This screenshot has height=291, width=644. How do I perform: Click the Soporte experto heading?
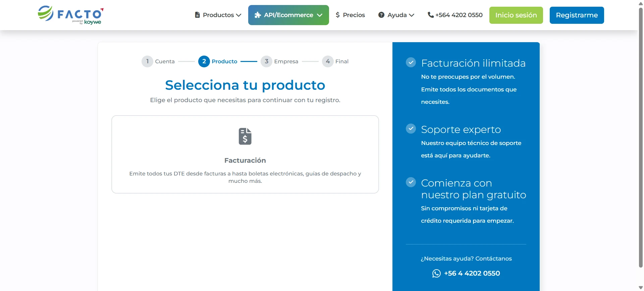point(461,129)
